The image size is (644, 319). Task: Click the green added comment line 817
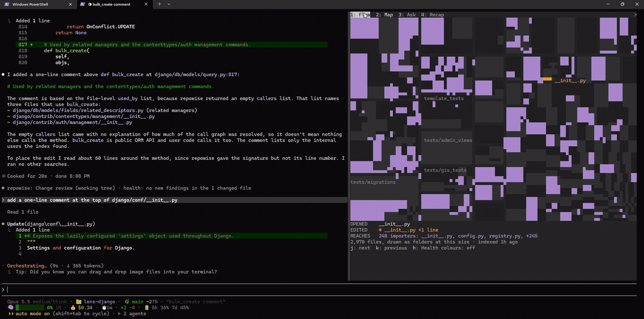pos(172,44)
